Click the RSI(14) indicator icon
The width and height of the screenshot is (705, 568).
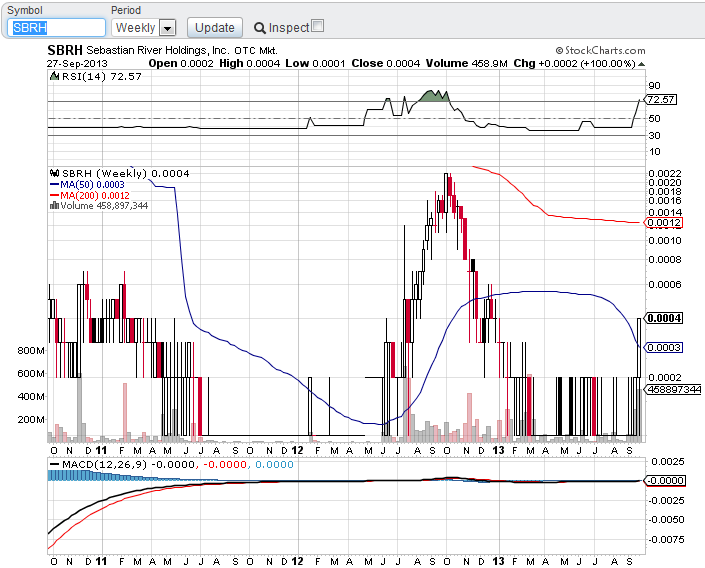click(x=54, y=76)
